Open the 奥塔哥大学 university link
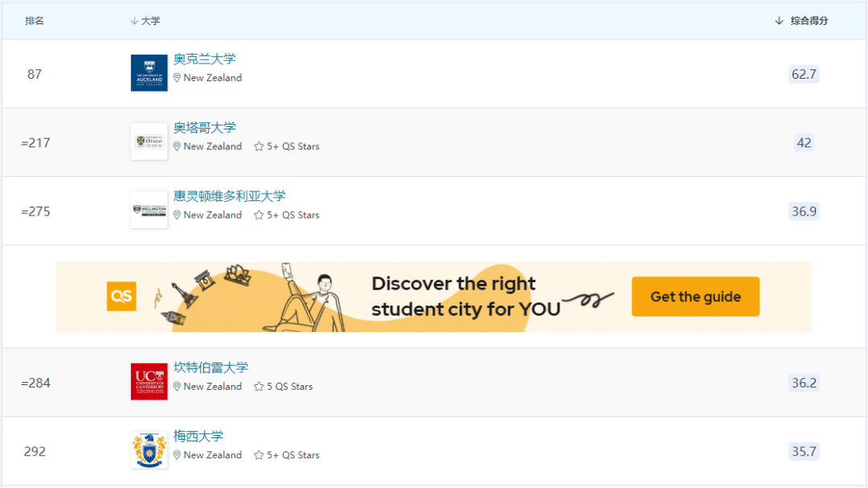This screenshot has height=488, width=868. [204, 128]
